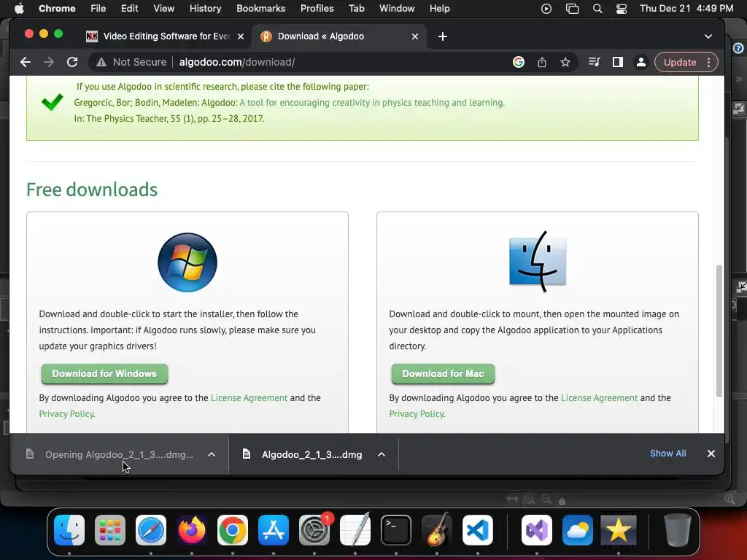Bookmark this page with the star icon
747x560 pixels.
click(x=565, y=62)
